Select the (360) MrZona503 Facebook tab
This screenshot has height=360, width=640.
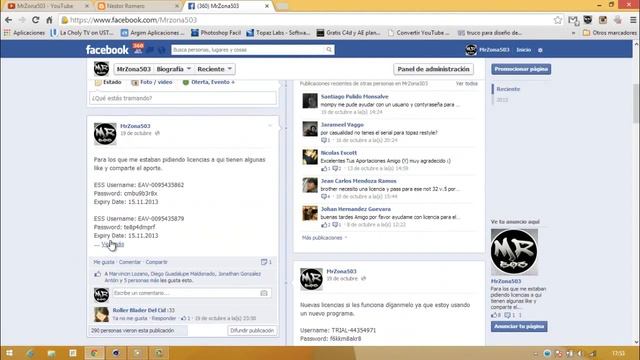(229, 6)
